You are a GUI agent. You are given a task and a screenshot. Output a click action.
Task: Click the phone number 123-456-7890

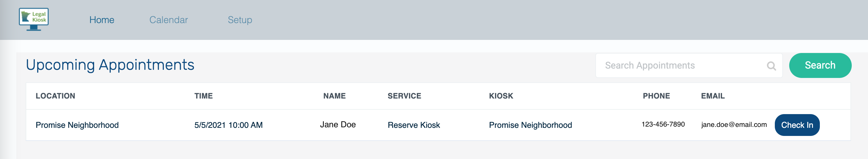pyautogui.click(x=663, y=124)
